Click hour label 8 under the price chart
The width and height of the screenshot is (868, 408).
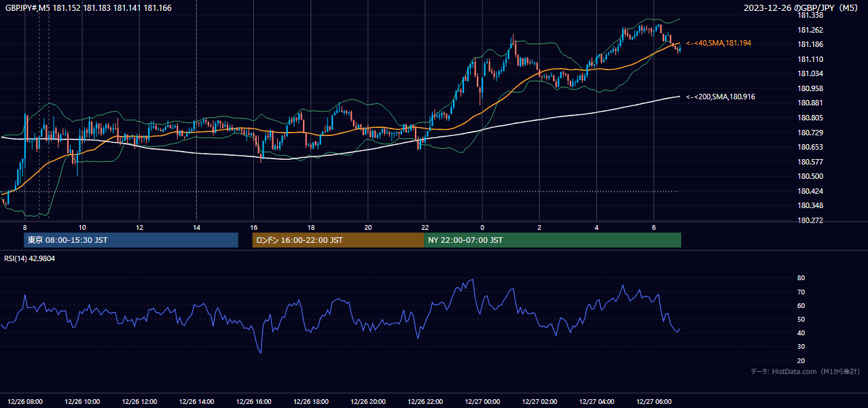click(x=24, y=227)
